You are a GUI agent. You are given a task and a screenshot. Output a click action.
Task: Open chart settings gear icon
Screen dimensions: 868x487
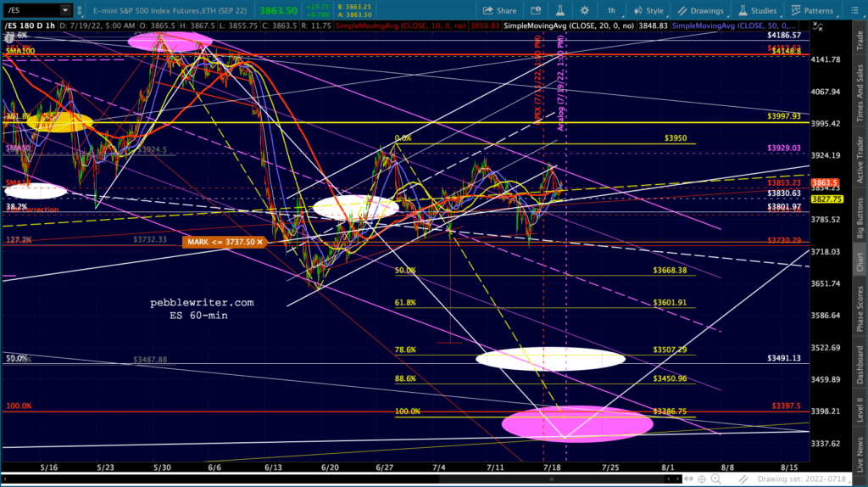point(585,10)
